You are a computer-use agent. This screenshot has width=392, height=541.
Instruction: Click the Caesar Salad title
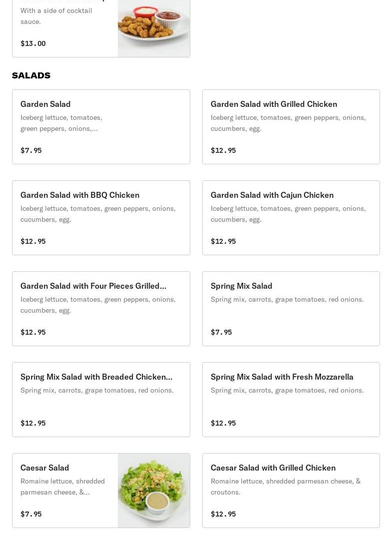pyautogui.click(x=44, y=468)
